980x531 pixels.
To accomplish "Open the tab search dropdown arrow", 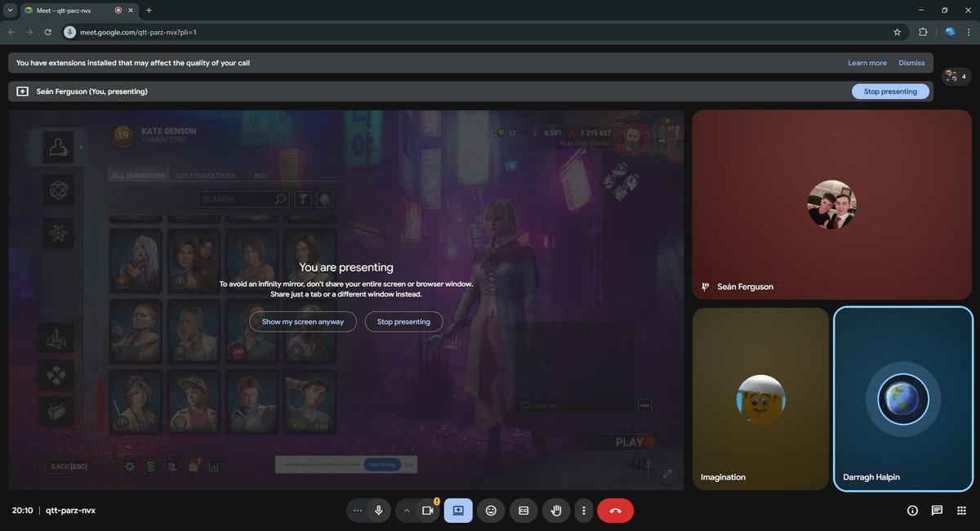I will (8, 11).
